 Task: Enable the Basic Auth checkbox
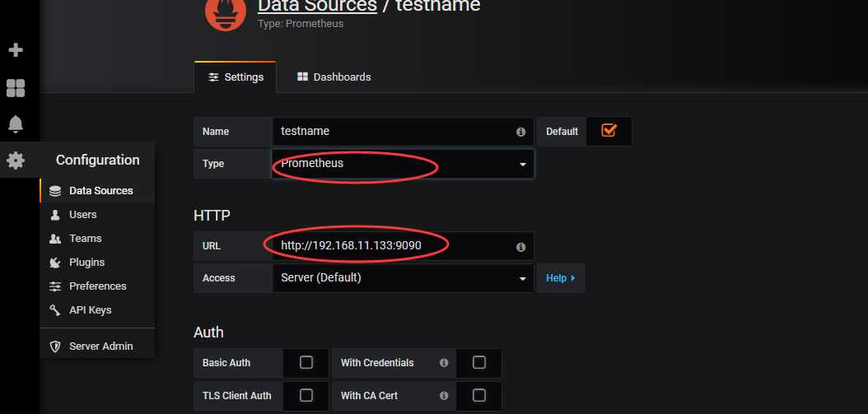(x=306, y=362)
